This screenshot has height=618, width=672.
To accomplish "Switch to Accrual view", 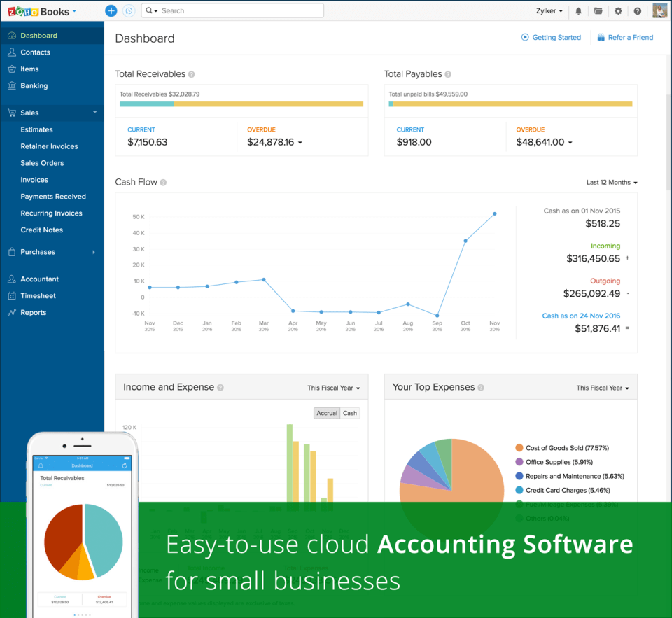I will point(327,413).
